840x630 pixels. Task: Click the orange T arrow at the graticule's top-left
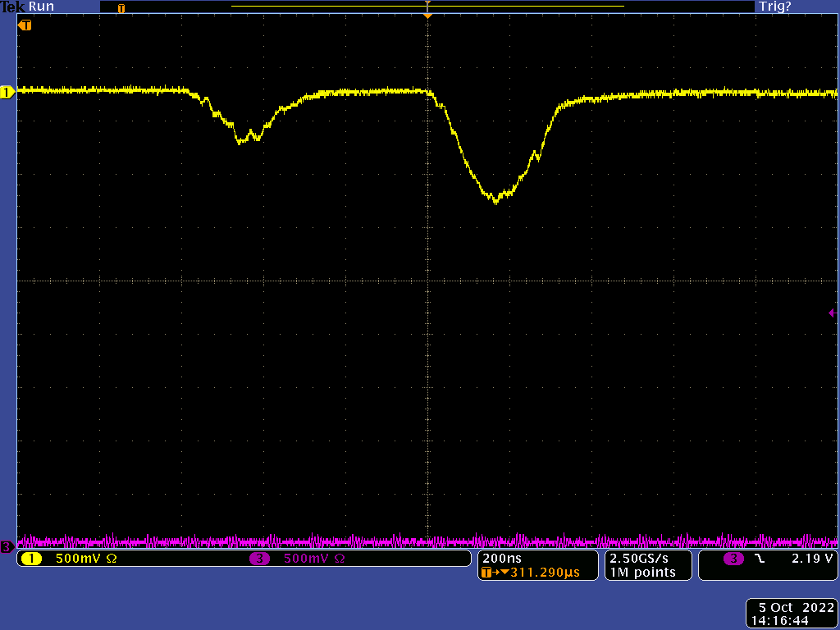25,25
